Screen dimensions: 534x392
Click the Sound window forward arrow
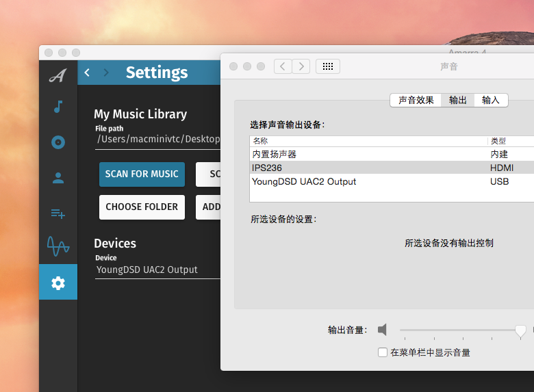point(301,66)
